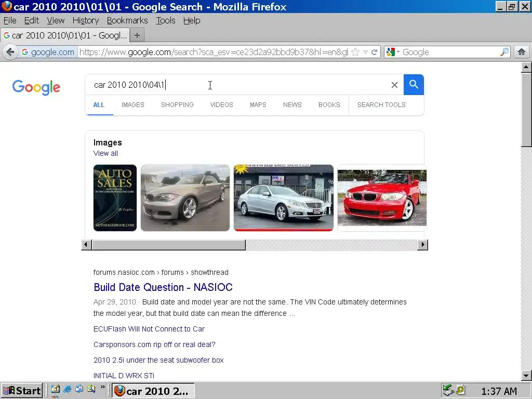Open SEARCH TOOLS options
The height and width of the screenshot is (399, 532).
pyautogui.click(x=381, y=105)
